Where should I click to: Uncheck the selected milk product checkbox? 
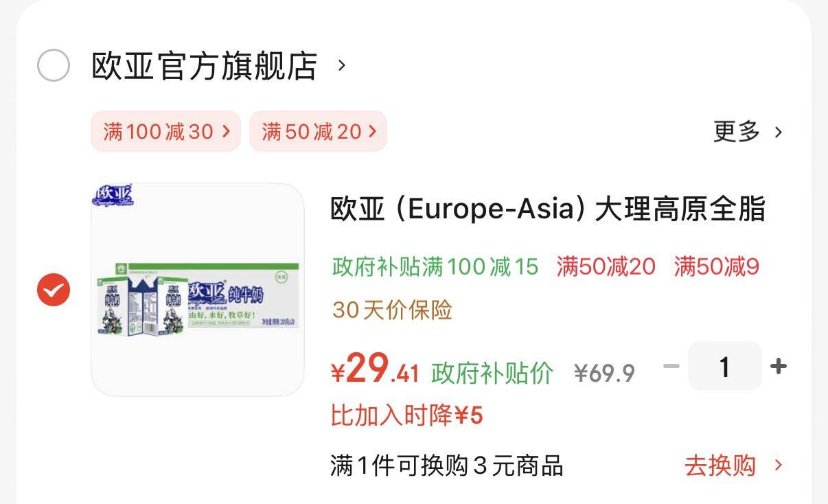[x=53, y=290]
